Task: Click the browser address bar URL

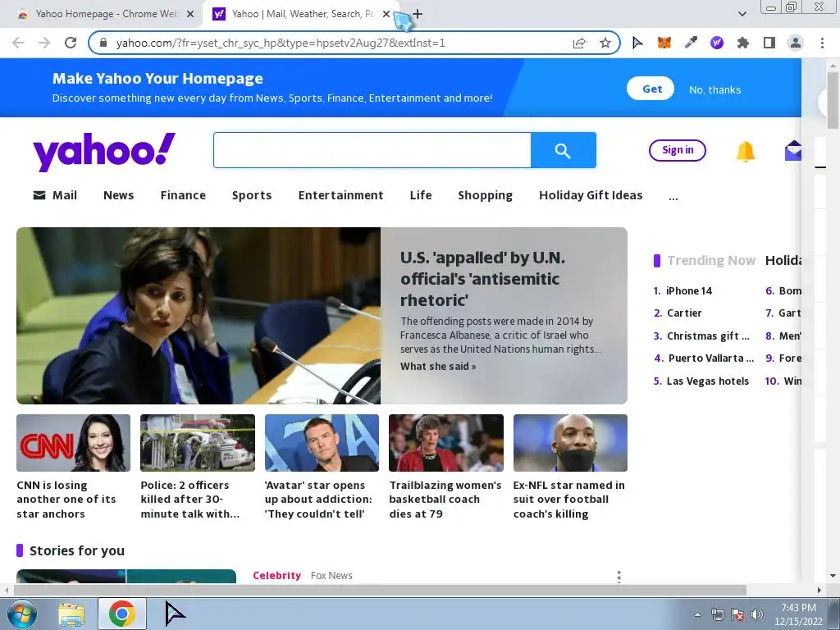Action: click(281, 43)
